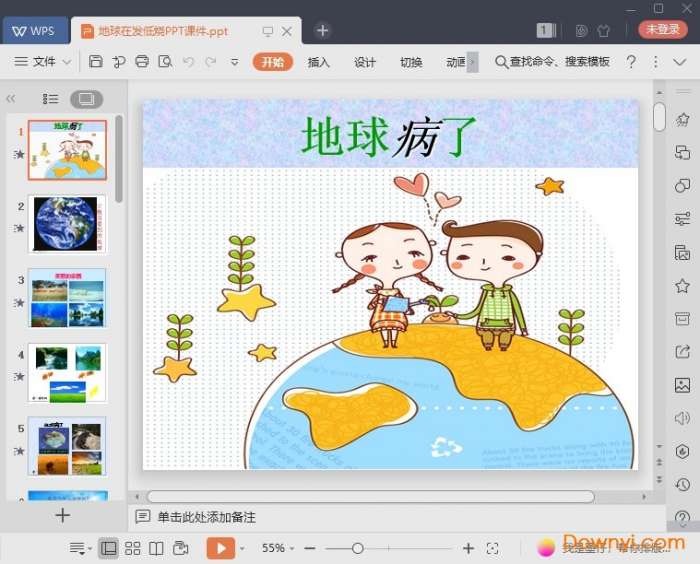Screen dimensions: 700x564
Task: Click the print preview icon
Action: click(x=165, y=61)
